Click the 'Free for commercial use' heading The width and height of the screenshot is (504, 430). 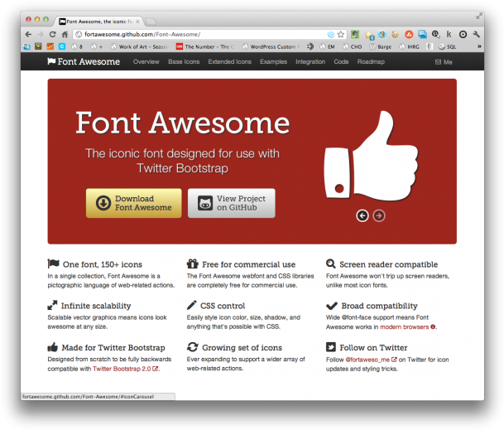[249, 264]
